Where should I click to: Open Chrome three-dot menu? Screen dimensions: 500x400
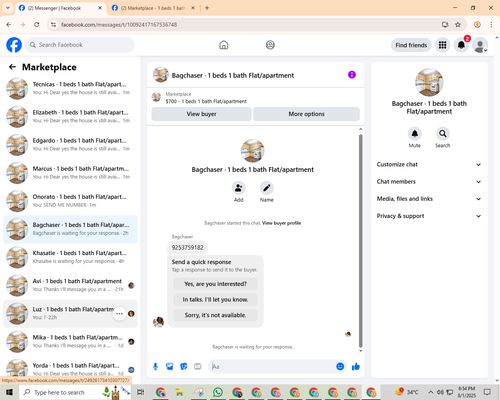click(491, 24)
